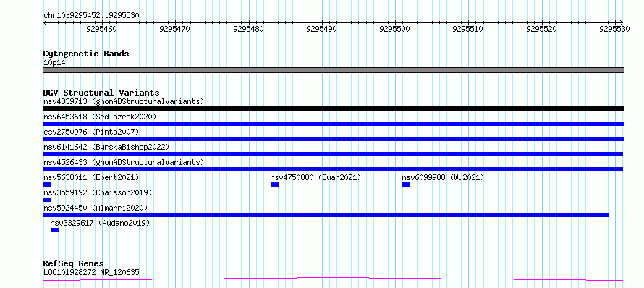Image resolution: width=644 pixels, height=288 pixels.
Task: Click the Cytogenetic Bands track title
Action: point(86,54)
